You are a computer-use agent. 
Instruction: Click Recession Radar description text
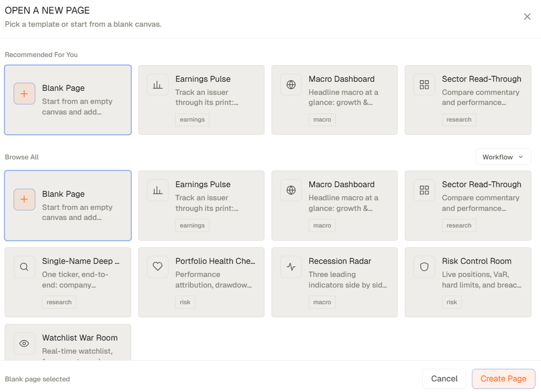tap(347, 279)
